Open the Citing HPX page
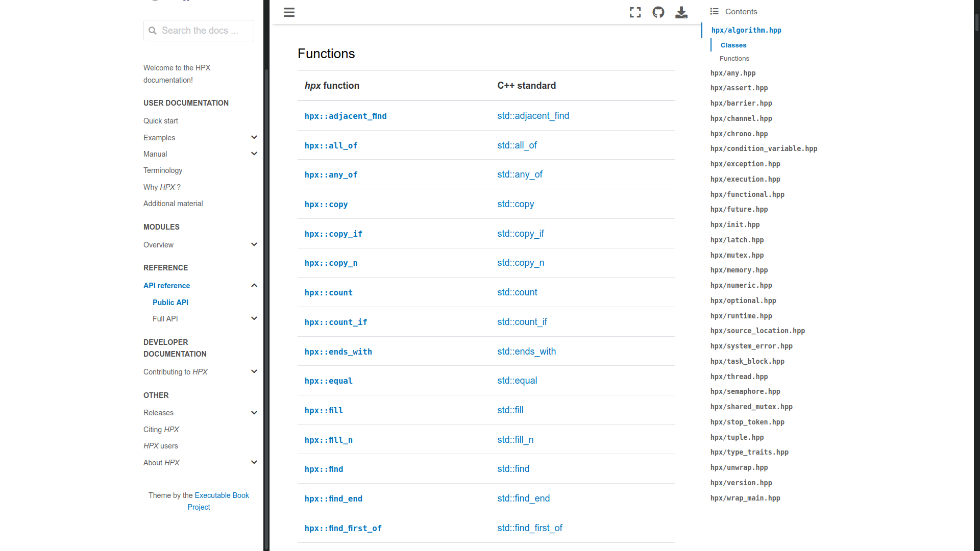 click(161, 430)
